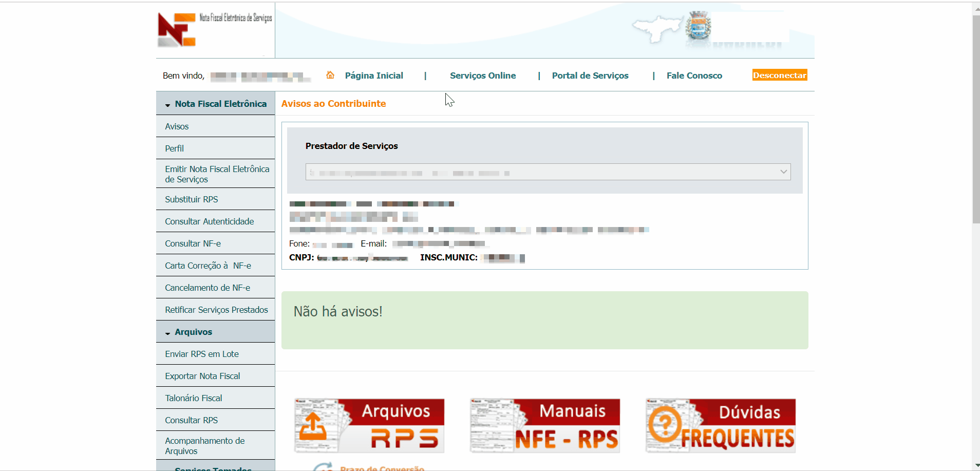Open Cancelamento de NF-e link
The image size is (980, 471).
click(207, 288)
